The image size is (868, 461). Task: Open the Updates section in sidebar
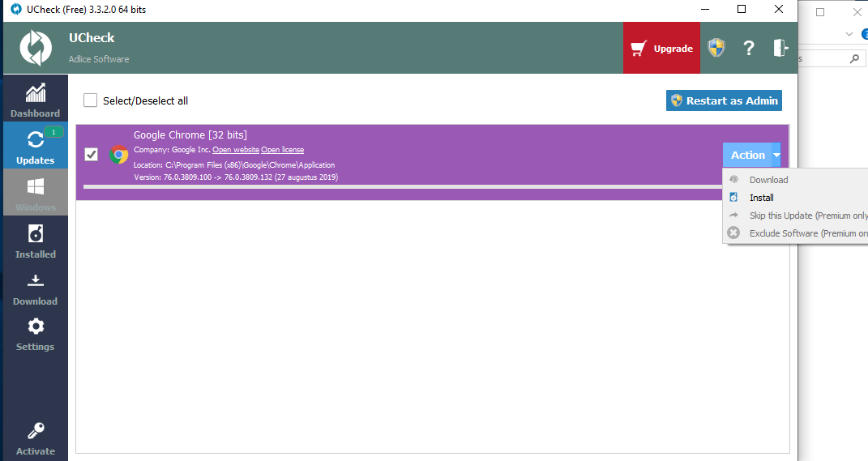(36, 146)
